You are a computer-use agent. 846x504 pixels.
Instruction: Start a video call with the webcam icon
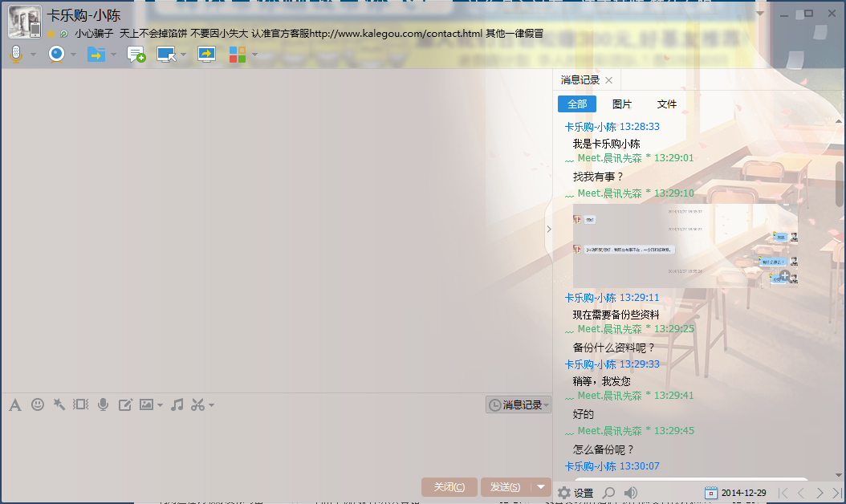click(x=56, y=54)
